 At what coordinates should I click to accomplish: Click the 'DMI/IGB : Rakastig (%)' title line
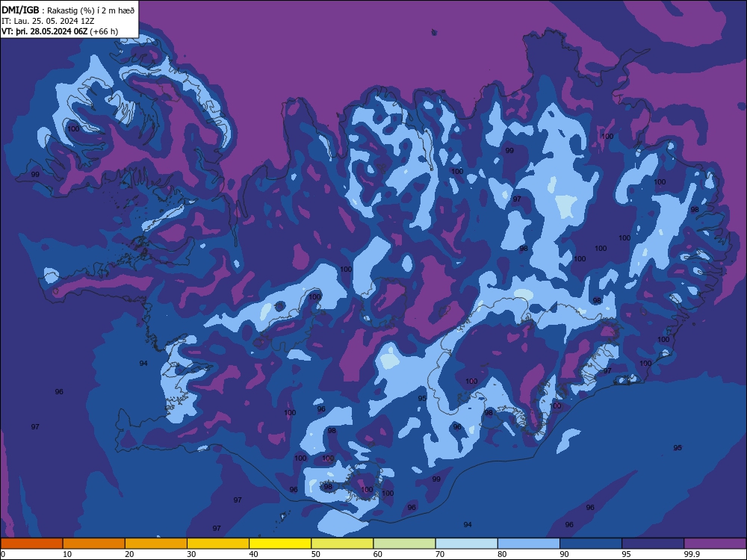[x=68, y=10]
